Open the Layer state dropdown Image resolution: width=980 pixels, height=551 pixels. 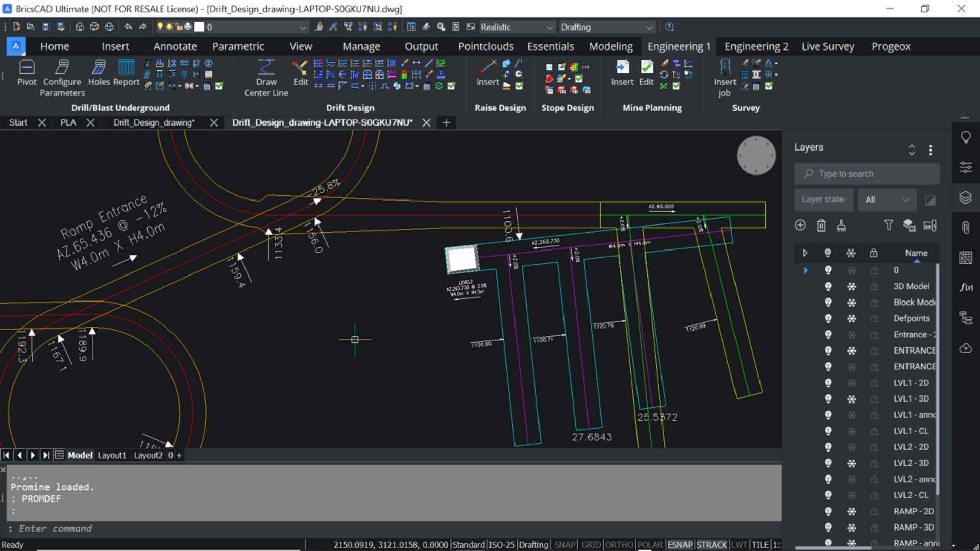point(823,199)
